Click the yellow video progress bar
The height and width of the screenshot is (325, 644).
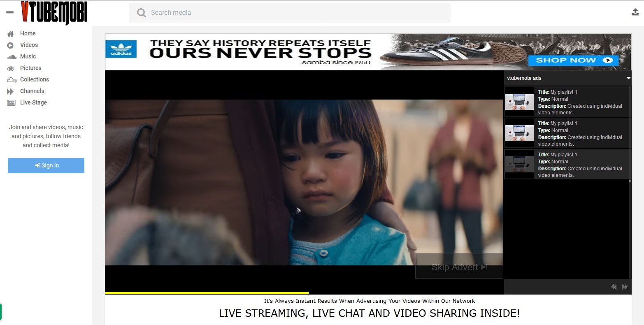point(207,293)
